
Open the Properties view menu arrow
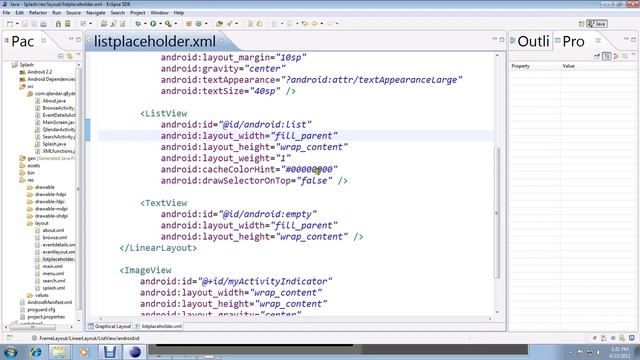633,55
